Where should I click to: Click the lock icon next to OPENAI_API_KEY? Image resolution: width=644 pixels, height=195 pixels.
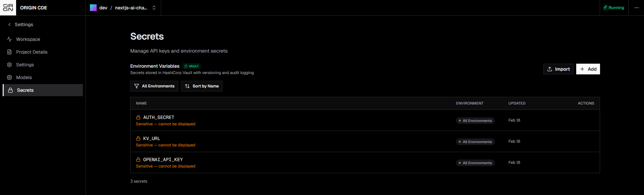138,159
